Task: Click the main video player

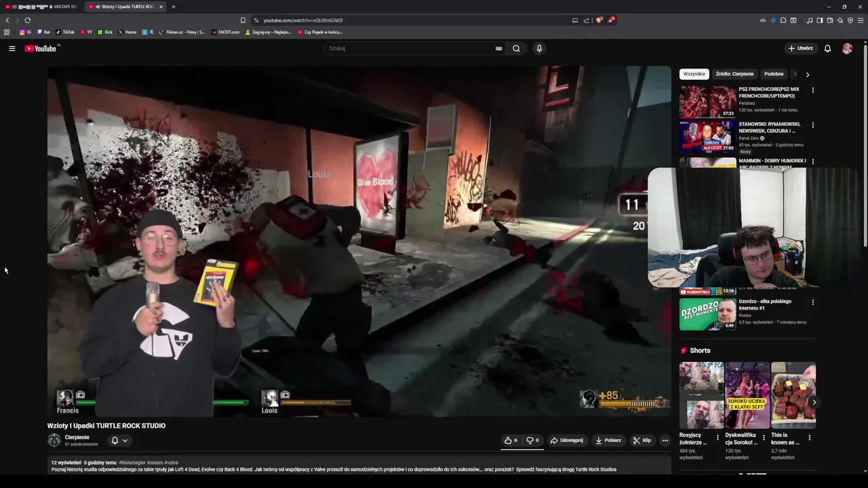Action: coord(359,241)
